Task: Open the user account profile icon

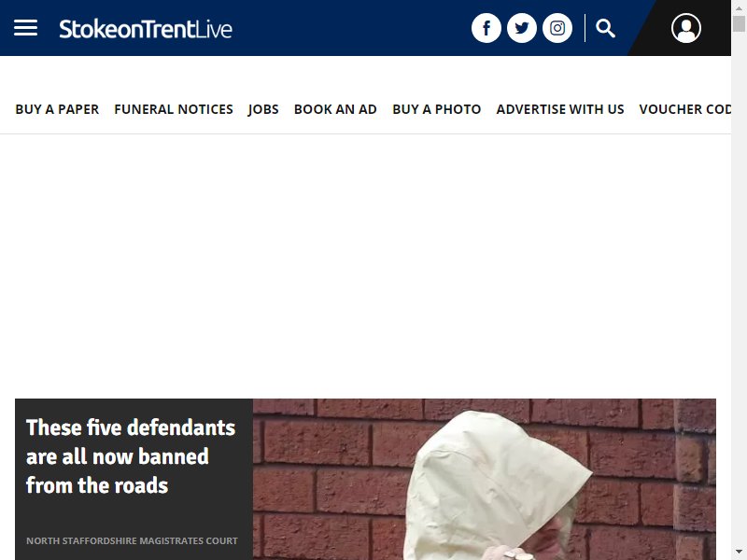Action: click(686, 28)
